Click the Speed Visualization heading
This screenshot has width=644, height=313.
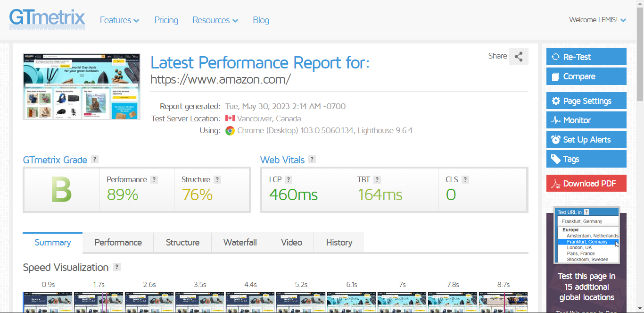point(66,267)
